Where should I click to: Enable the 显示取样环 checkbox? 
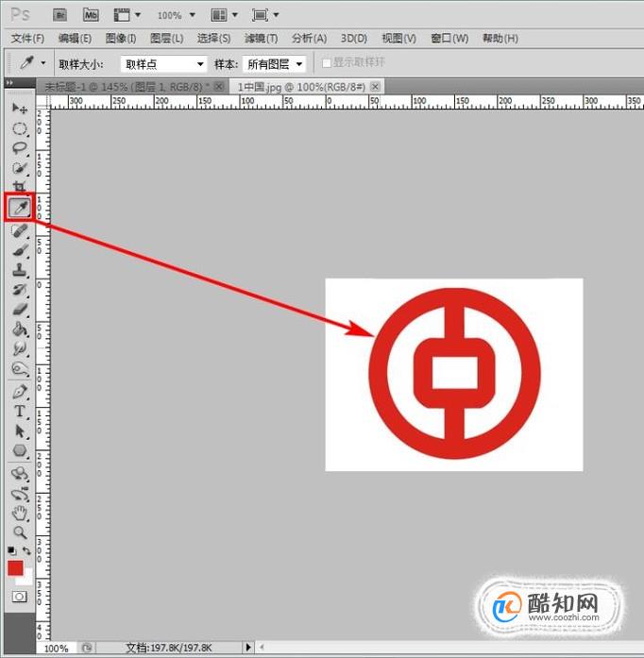326,63
